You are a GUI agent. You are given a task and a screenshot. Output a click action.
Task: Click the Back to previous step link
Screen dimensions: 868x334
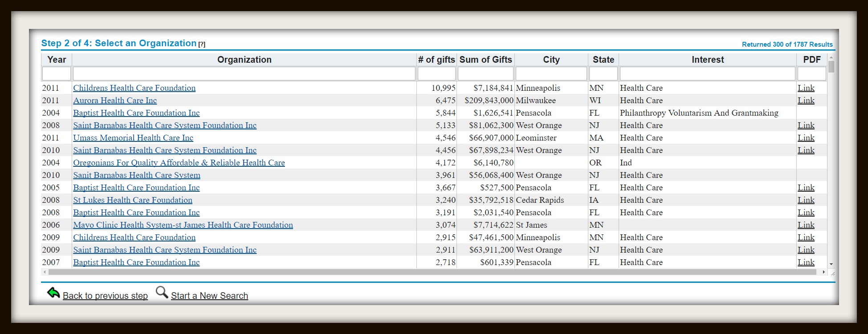(105, 296)
